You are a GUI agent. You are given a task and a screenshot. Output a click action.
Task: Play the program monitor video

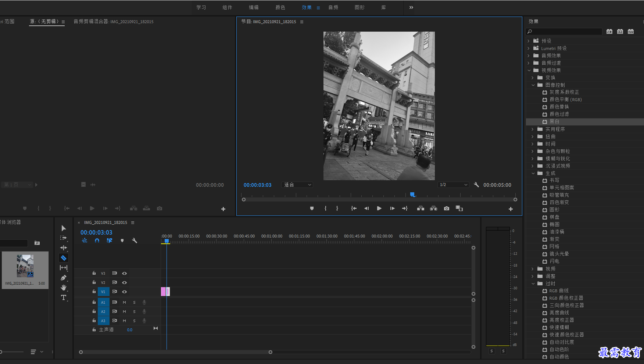pos(379,208)
